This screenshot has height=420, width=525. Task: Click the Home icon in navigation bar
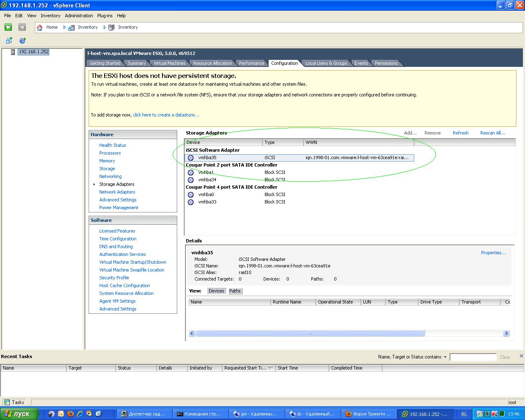40,27
